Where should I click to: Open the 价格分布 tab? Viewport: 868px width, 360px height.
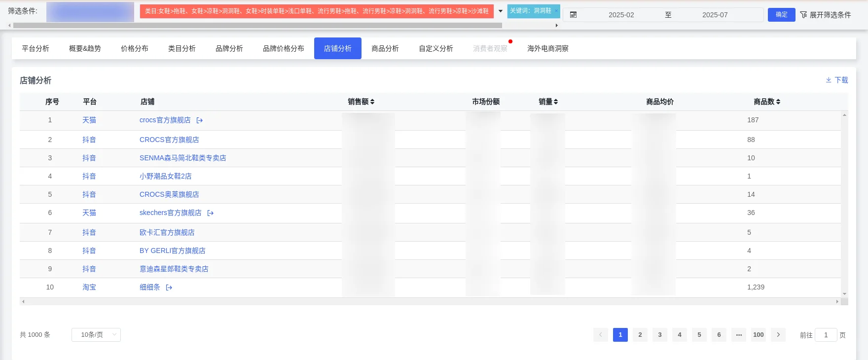coord(135,48)
